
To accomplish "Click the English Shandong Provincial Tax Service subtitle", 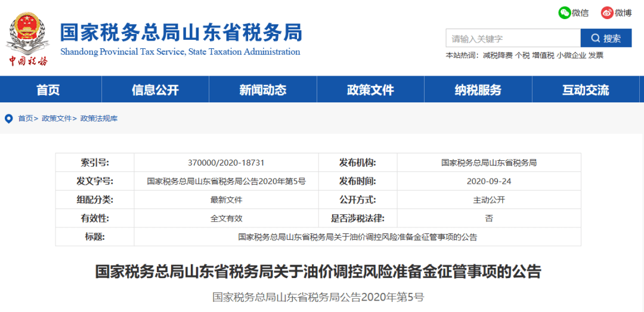I will coord(180,52).
